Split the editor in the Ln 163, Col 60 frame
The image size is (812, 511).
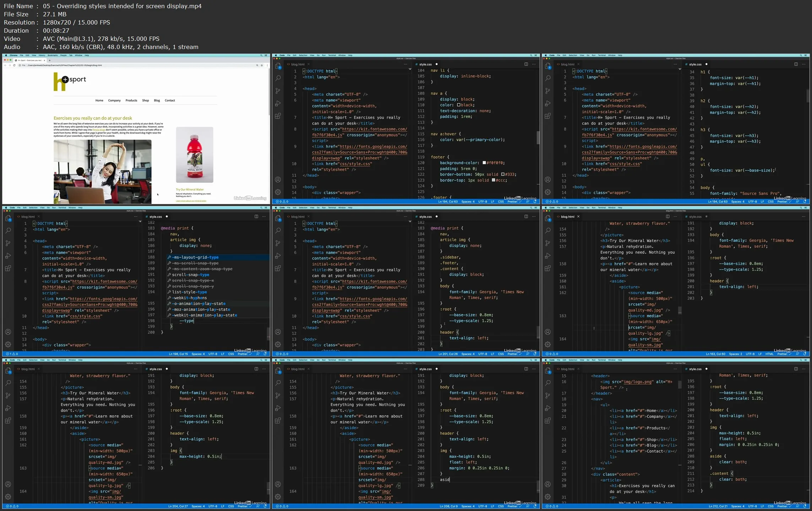(667, 217)
